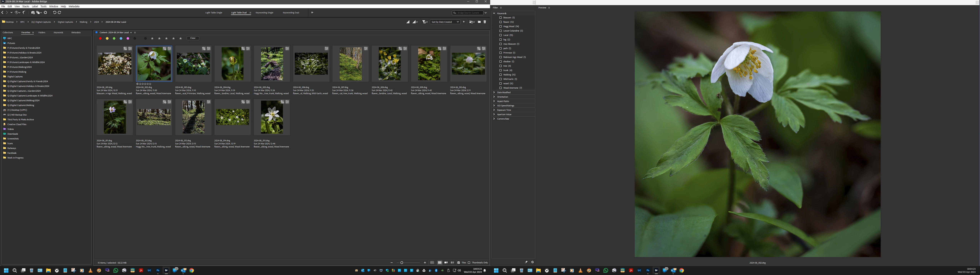The width and height of the screenshot is (980, 275).
Task: Open the Sort by Date Created dropdown
Action: tap(445, 22)
